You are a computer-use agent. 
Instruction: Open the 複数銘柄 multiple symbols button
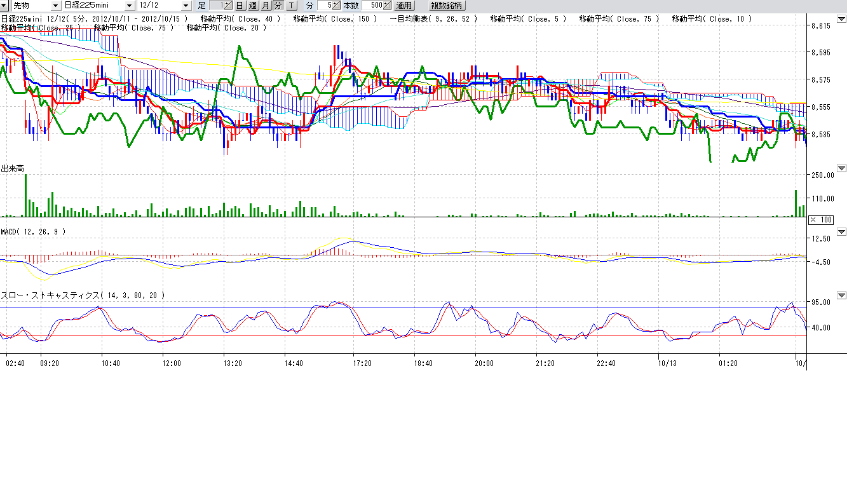click(448, 5)
